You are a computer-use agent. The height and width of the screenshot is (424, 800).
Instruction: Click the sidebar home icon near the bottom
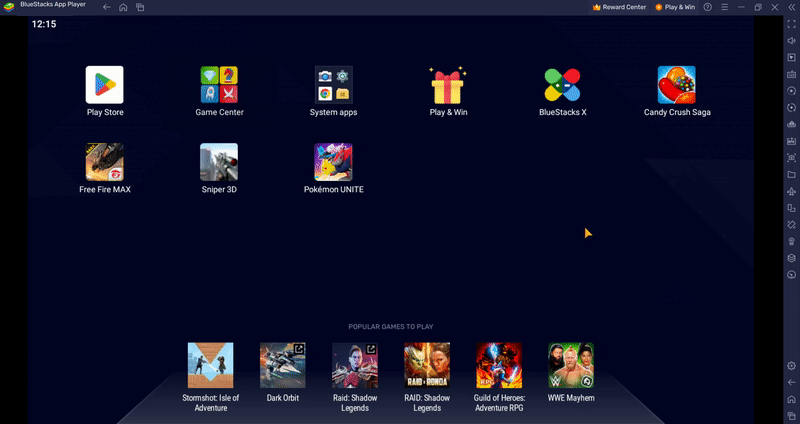(x=791, y=400)
